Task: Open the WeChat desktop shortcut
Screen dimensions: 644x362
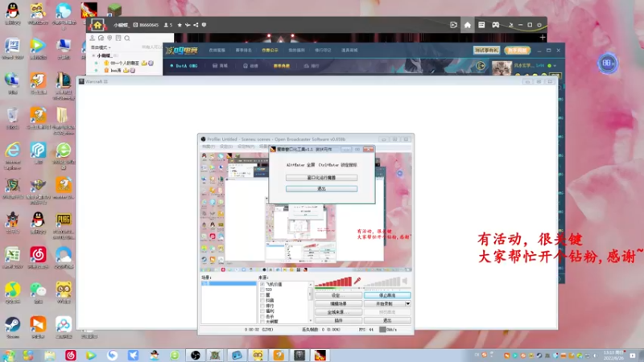Action: coord(38,293)
